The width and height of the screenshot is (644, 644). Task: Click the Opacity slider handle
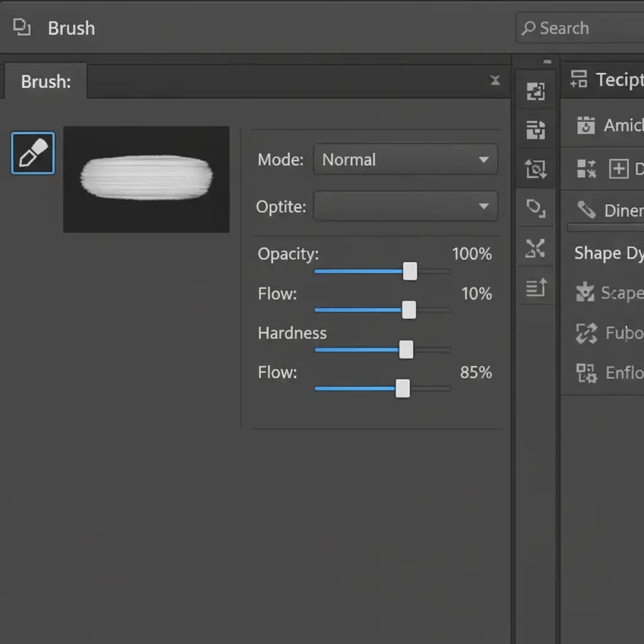pyautogui.click(x=410, y=271)
